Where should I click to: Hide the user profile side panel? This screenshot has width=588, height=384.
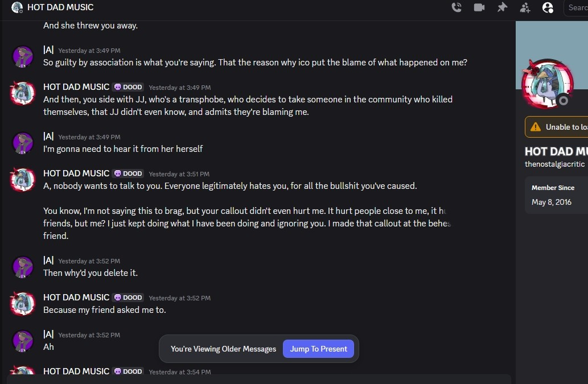(548, 7)
